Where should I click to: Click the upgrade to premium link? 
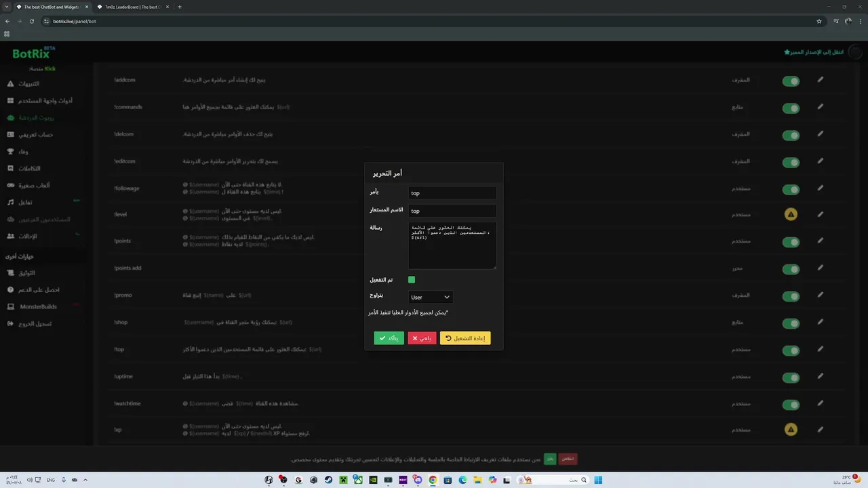(814, 52)
